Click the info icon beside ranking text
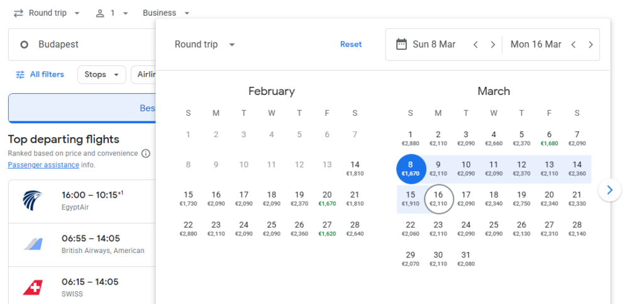This screenshot has width=644, height=304. tap(146, 154)
